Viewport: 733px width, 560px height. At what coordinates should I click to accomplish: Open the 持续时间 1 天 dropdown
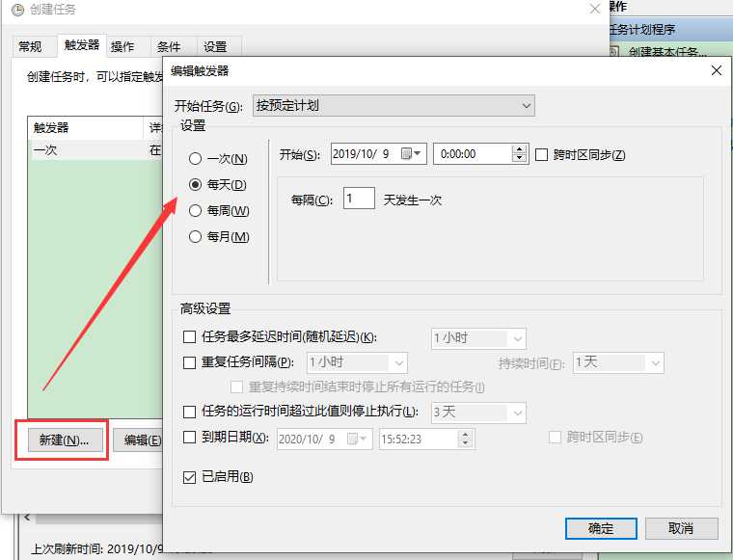click(x=618, y=363)
